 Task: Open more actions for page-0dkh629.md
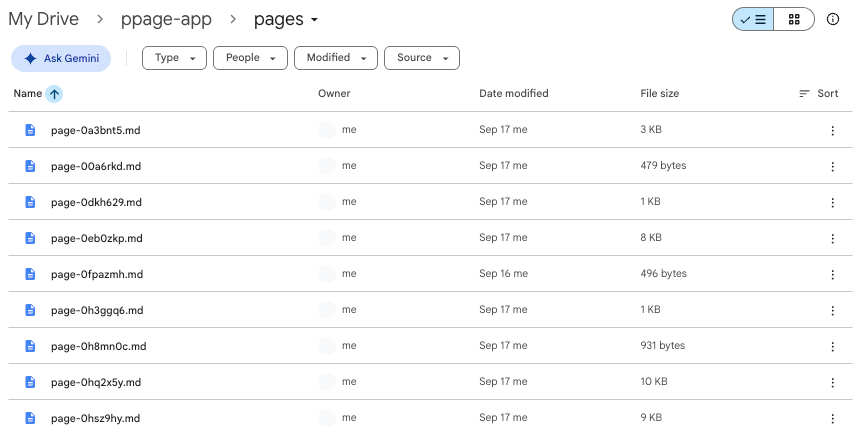833,203
